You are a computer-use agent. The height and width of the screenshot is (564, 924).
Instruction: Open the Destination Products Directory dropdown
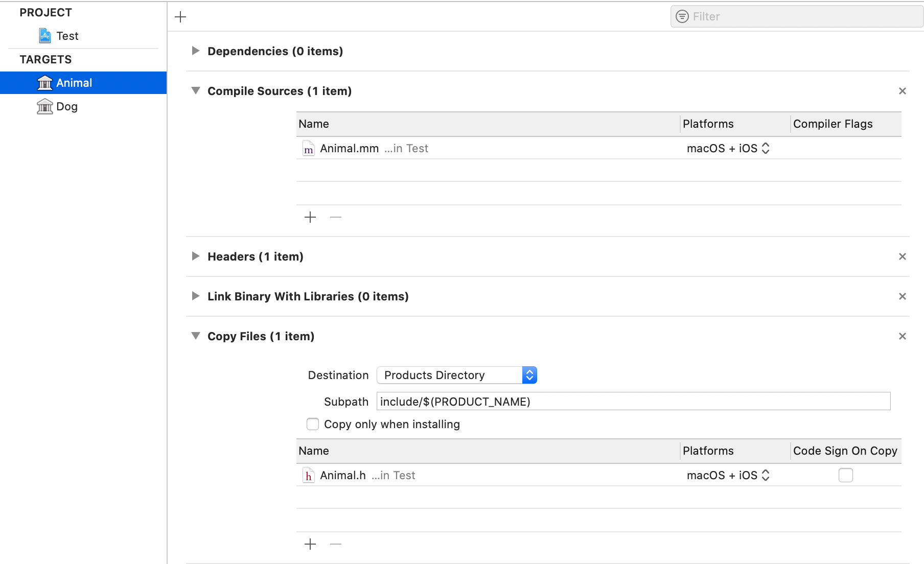click(x=529, y=374)
